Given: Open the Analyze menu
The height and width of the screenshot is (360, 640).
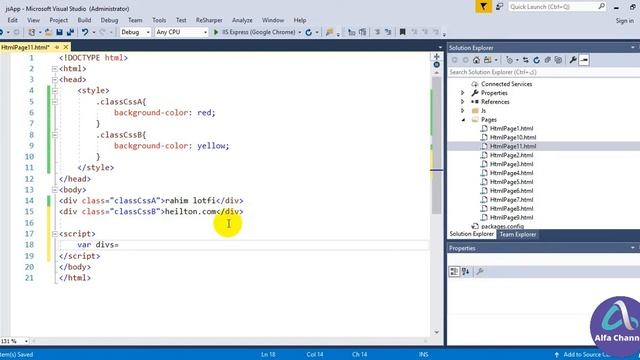Looking at the screenshot, I should point(242,20).
